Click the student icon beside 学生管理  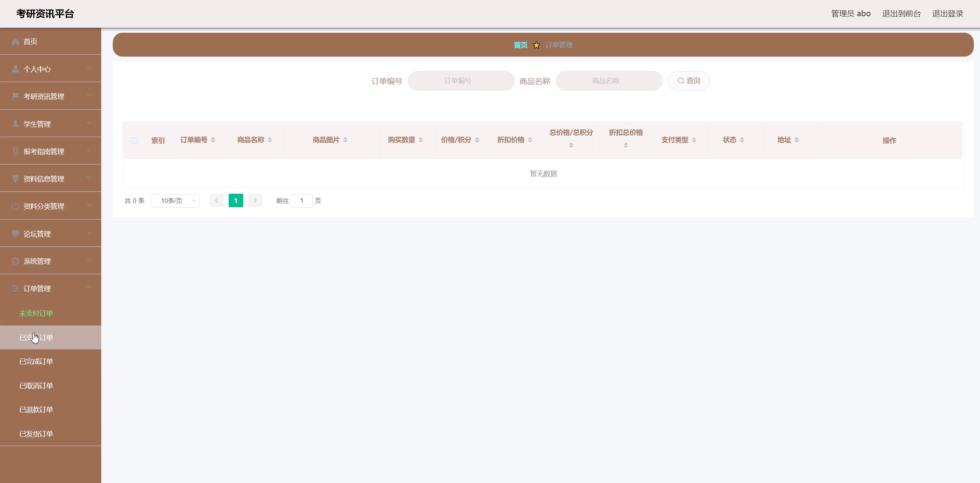click(x=15, y=124)
